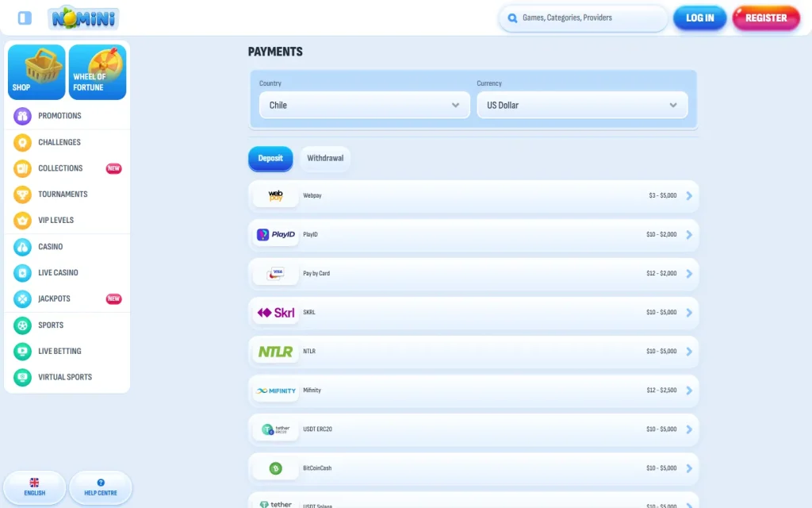This screenshot has height=508, width=812.
Task: Open the Nomini logo home link
Action: 83,18
